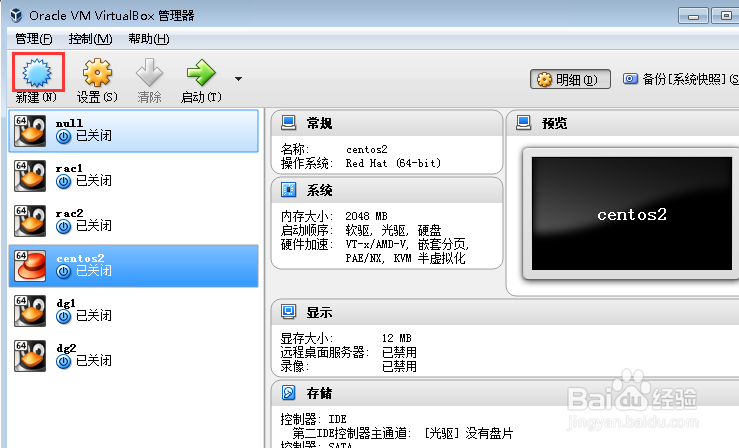
Task: Start the VM with green arrow icon
Action: click(201, 73)
